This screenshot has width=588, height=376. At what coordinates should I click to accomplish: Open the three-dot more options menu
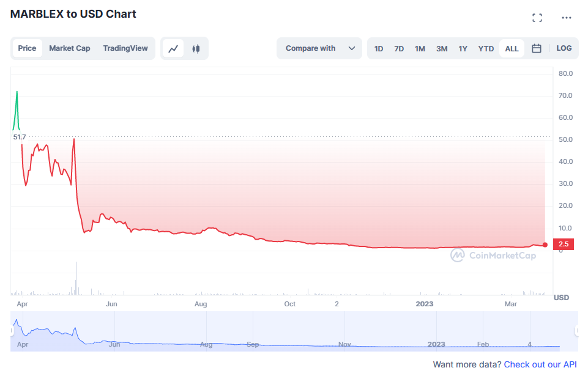(x=566, y=18)
